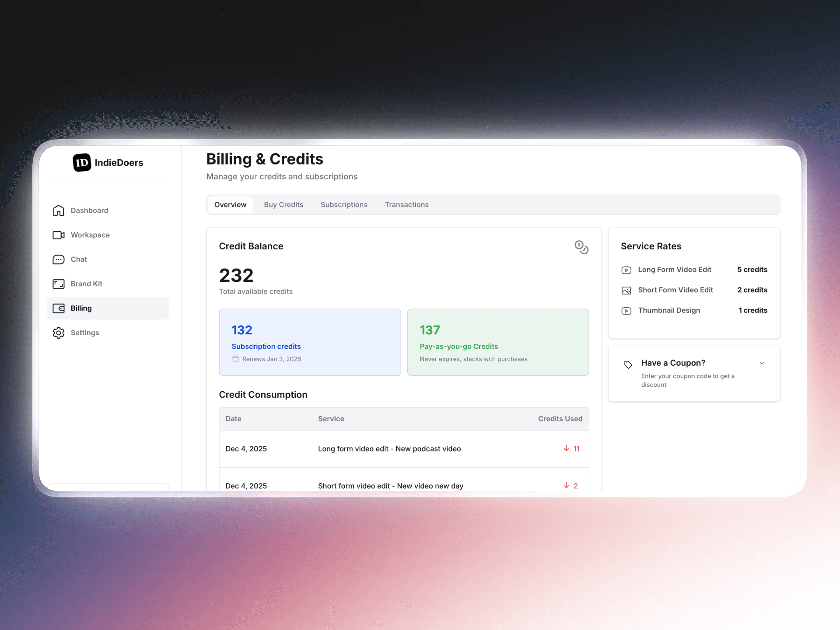Switch to the Buy Credits tab

[283, 205]
